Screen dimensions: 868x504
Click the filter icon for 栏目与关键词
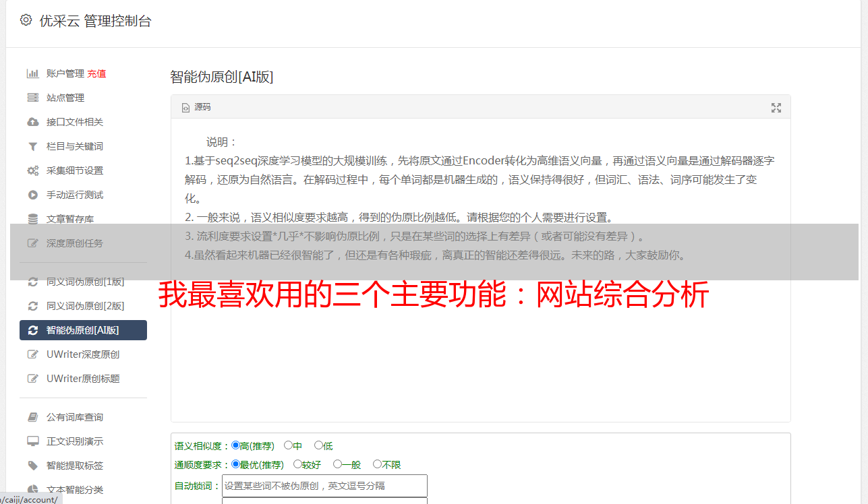click(x=32, y=146)
